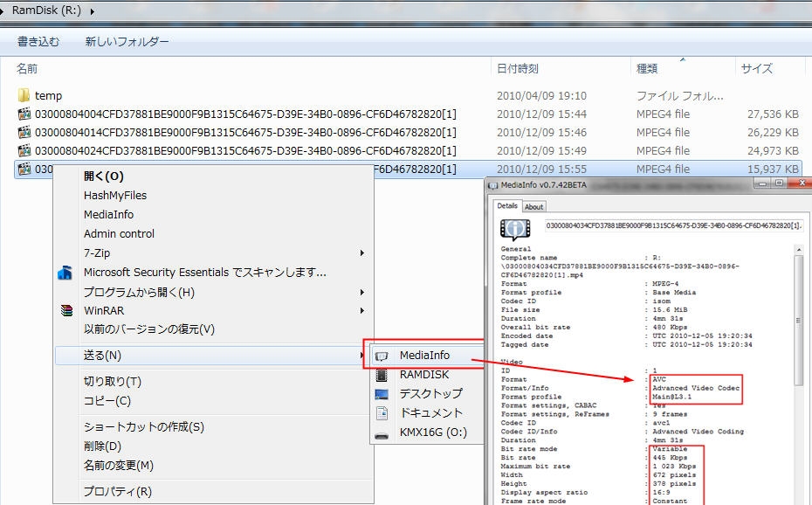The width and height of the screenshot is (812, 505).
Task: Select the file named 03000804014CFD37881BE9000F9B1315C64675...
Action: click(x=245, y=133)
